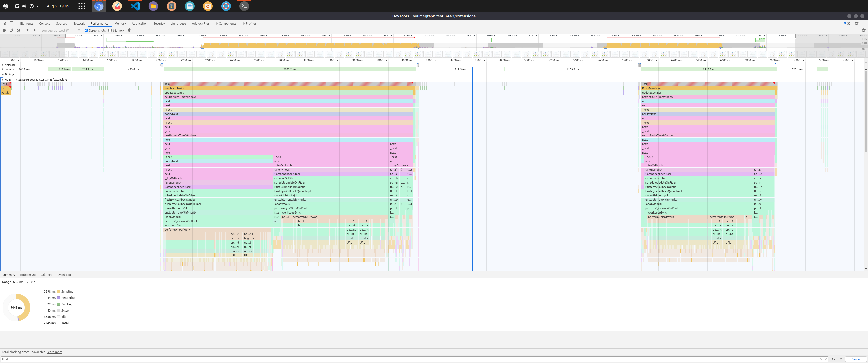This screenshot has height=363, width=868.
Task: Click the reload-and-record profile icon
Action: click(x=11, y=30)
